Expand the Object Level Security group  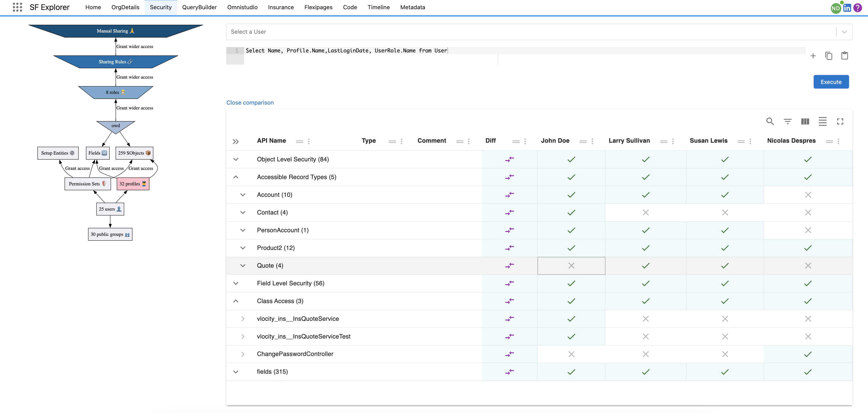pos(236,159)
